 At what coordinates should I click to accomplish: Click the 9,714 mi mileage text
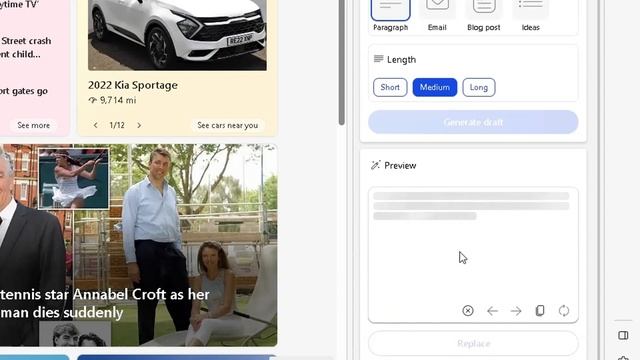(x=118, y=100)
